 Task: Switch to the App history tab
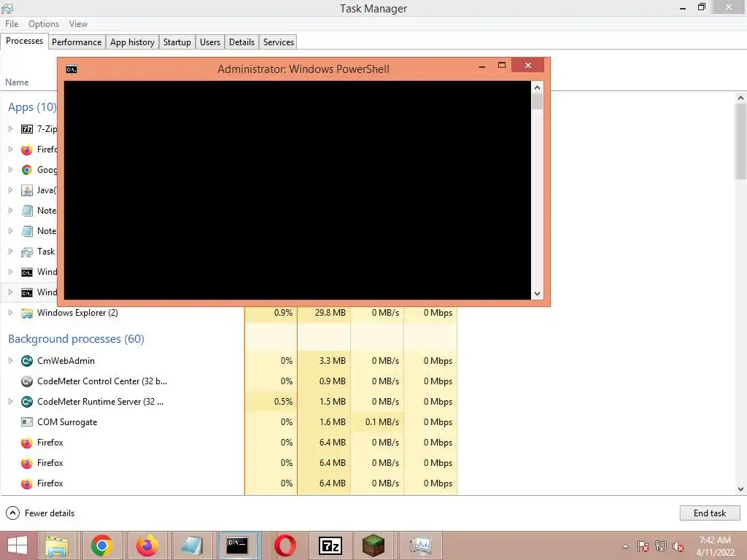coord(133,42)
